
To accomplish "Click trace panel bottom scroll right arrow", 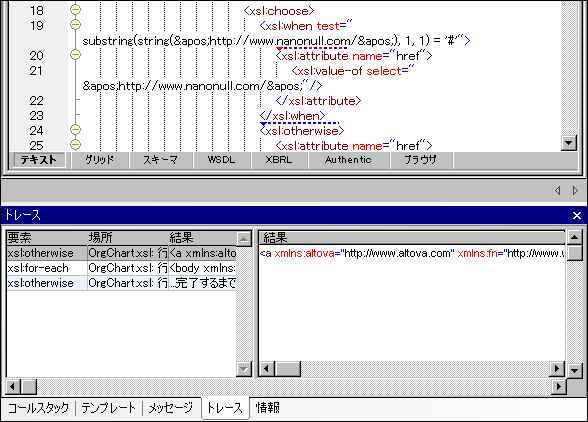I will point(559,386).
